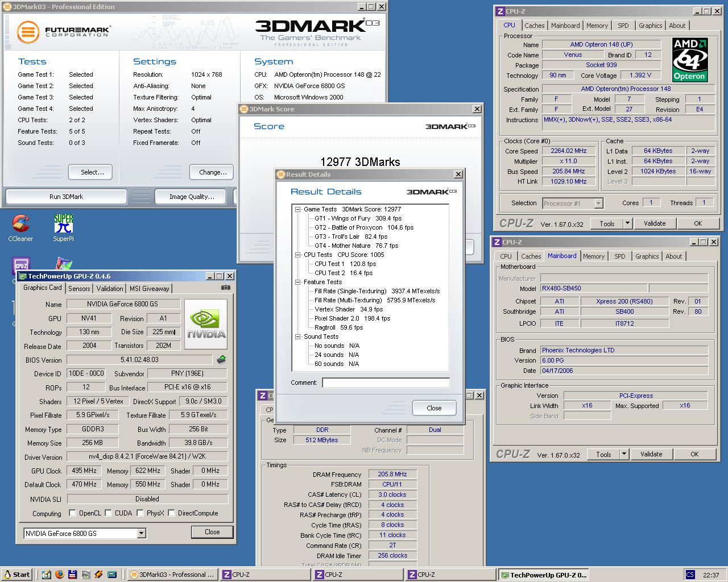This screenshot has height=582, width=728.
Task: Collapse the CPU Tests tree node
Action: pos(297,255)
